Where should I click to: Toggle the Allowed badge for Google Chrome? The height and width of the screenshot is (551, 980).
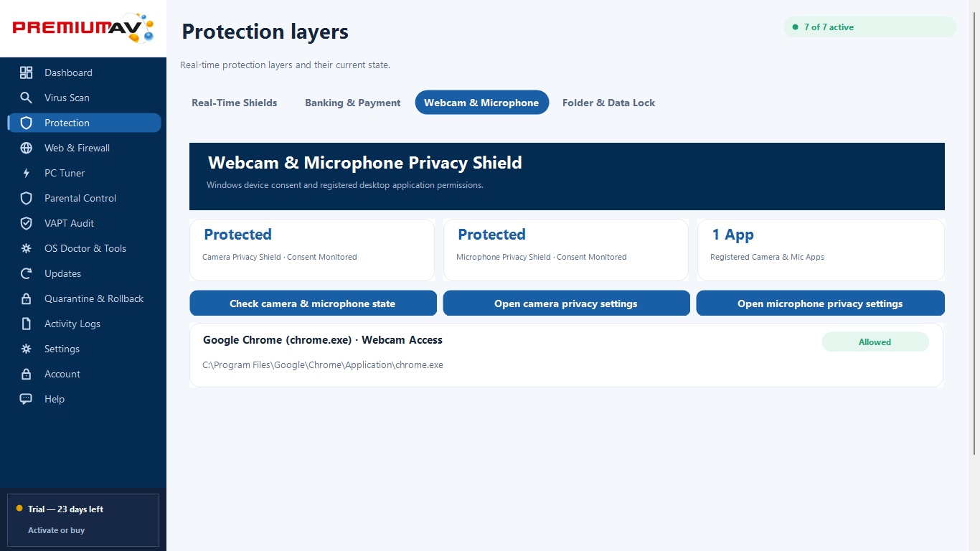tap(875, 342)
